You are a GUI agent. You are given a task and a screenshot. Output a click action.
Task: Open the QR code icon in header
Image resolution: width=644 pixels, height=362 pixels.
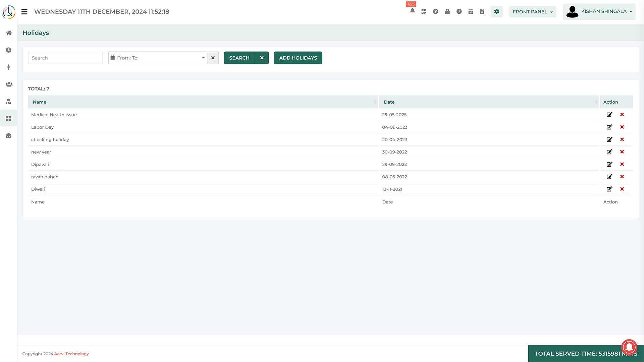coord(424,11)
